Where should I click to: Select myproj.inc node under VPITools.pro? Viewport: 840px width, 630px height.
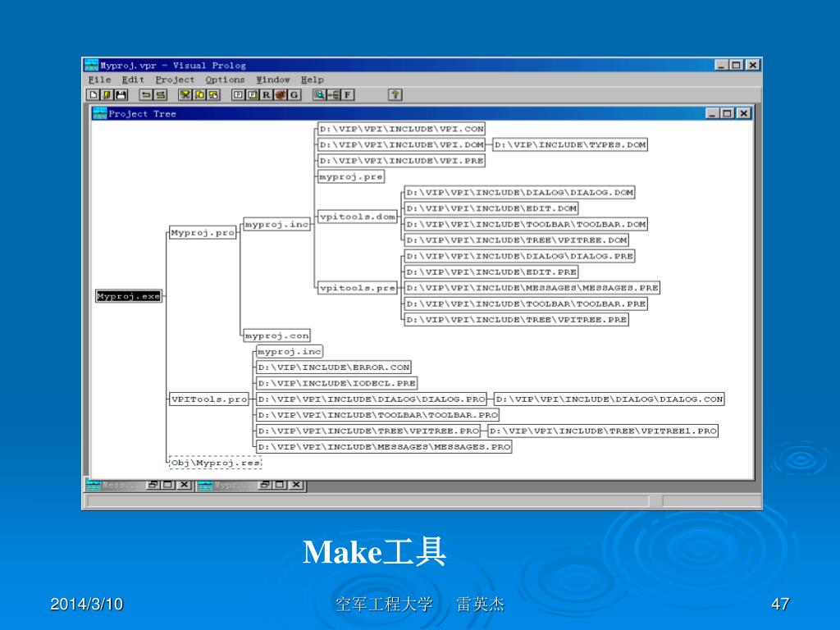[x=290, y=351]
